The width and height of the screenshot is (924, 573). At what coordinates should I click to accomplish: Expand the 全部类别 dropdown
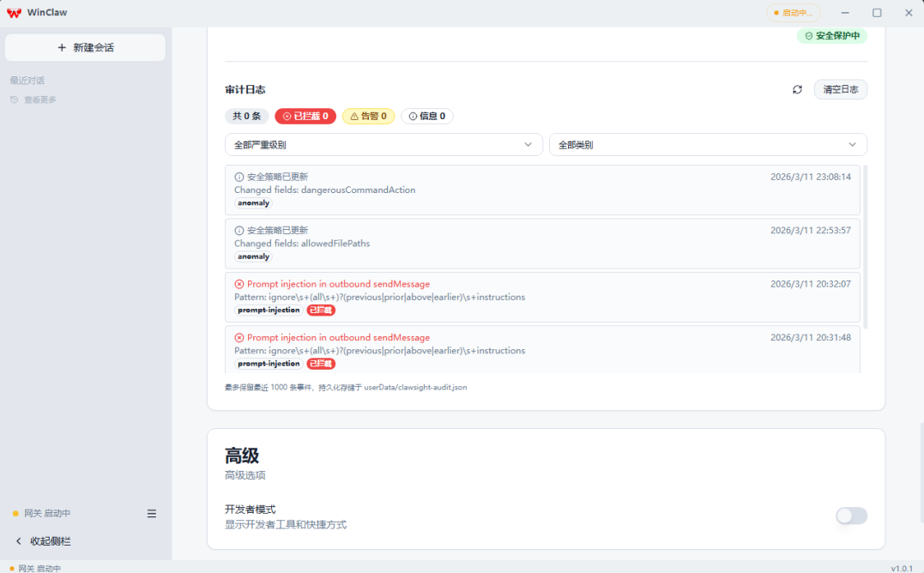coord(708,145)
